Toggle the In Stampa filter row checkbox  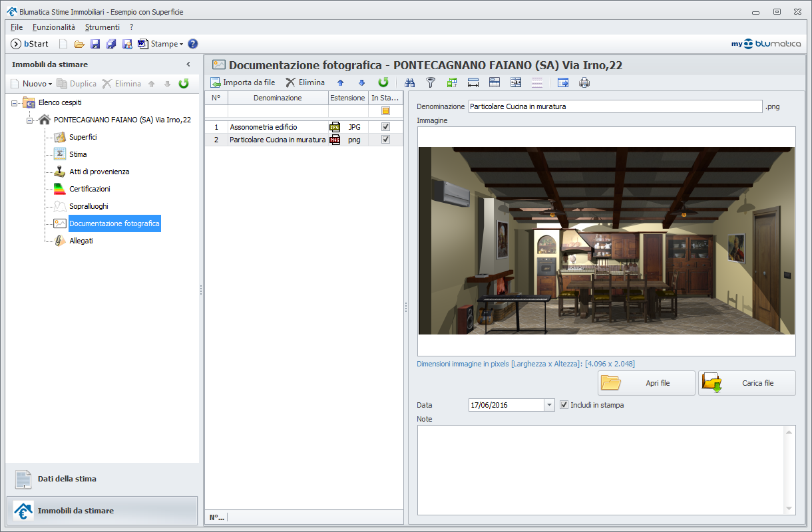385,111
